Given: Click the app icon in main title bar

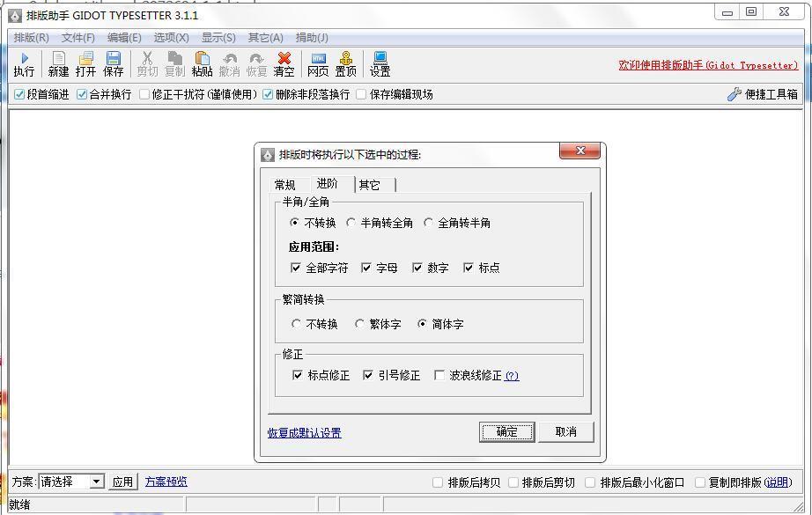Looking at the screenshot, I should 15,16.
